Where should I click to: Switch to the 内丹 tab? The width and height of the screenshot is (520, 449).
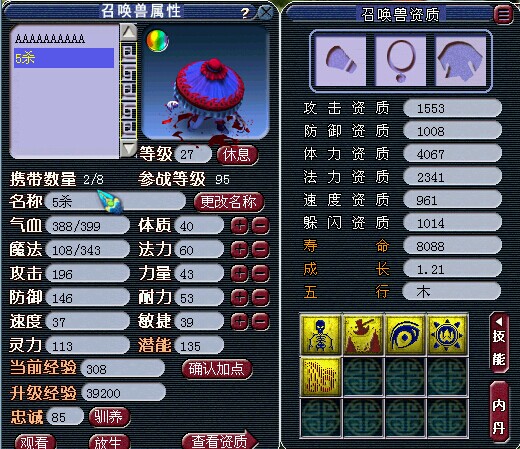coord(499,413)
